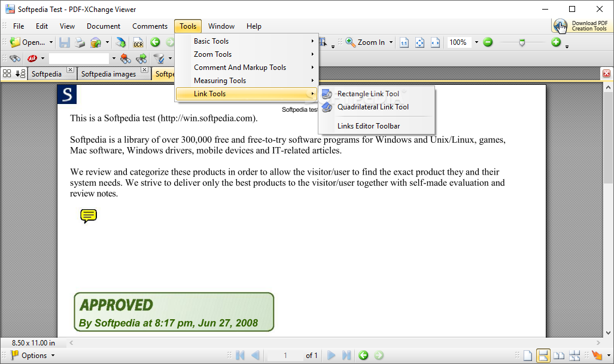Expand the Open button dropdown arrow
Viewport: 614px width, 364px height.
click(x=51, y=42)
